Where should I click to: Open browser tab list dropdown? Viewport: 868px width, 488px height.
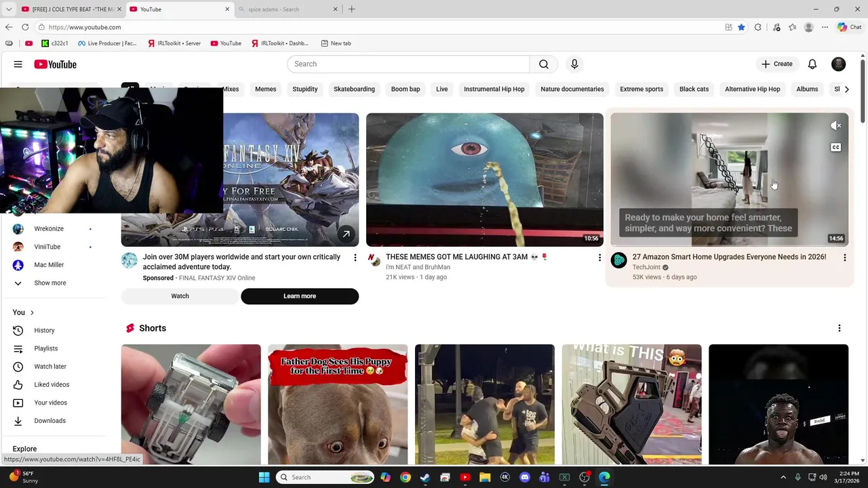tap(9, 9)
